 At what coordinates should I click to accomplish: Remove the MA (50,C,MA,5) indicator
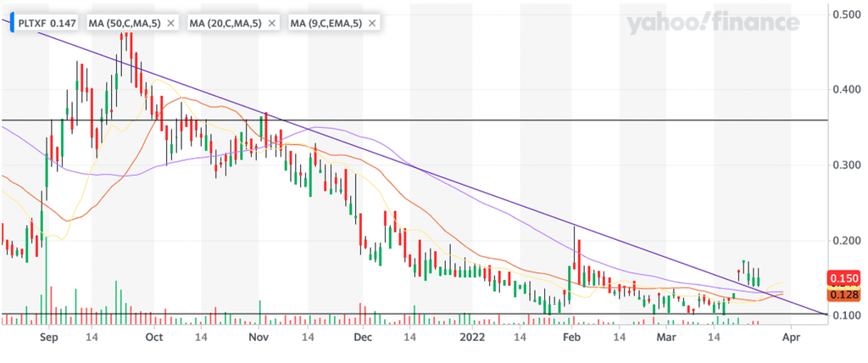click(170, 24)
